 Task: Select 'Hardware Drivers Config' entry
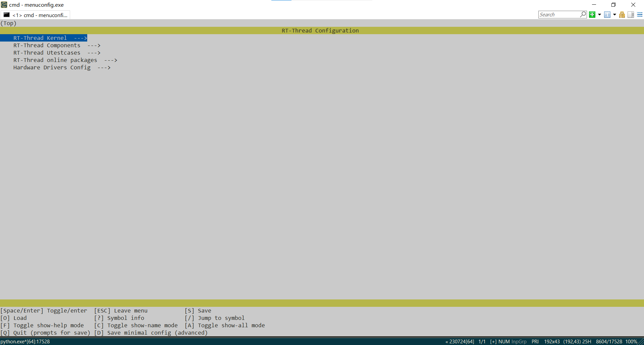tap(52, 67)
